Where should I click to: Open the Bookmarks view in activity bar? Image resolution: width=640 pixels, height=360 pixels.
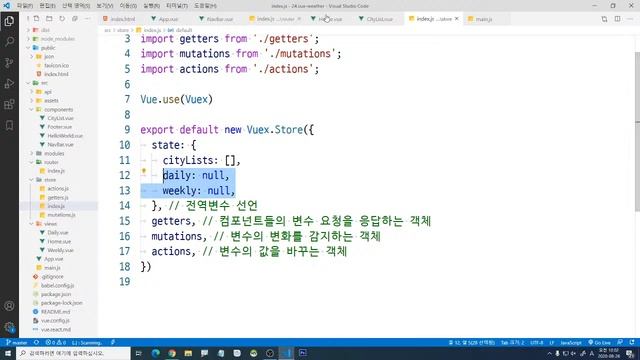tap(9, 125)
